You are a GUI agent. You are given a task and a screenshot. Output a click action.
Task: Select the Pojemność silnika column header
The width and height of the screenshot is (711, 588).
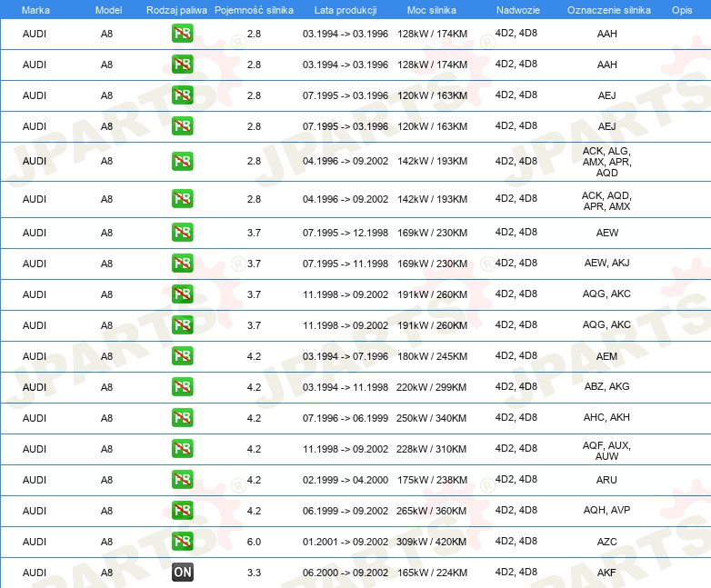tap(254, 10)
